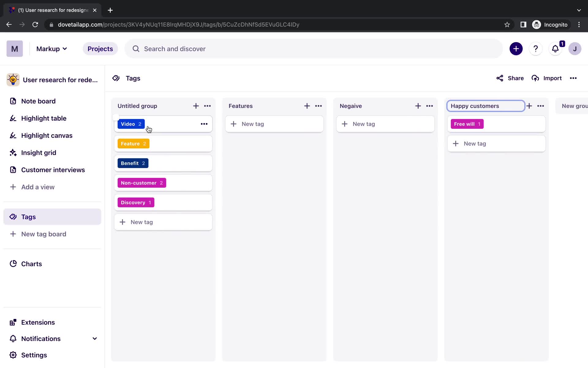Select the Discovery tag
This screenshot has height=368, width=588.
[x=136, y=202]
